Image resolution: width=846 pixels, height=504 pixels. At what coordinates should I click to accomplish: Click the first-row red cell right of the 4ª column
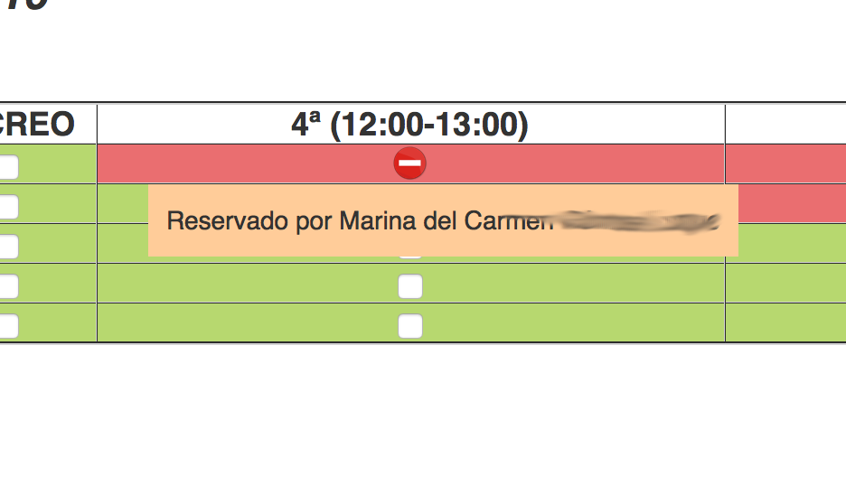[x=786, y=163]
